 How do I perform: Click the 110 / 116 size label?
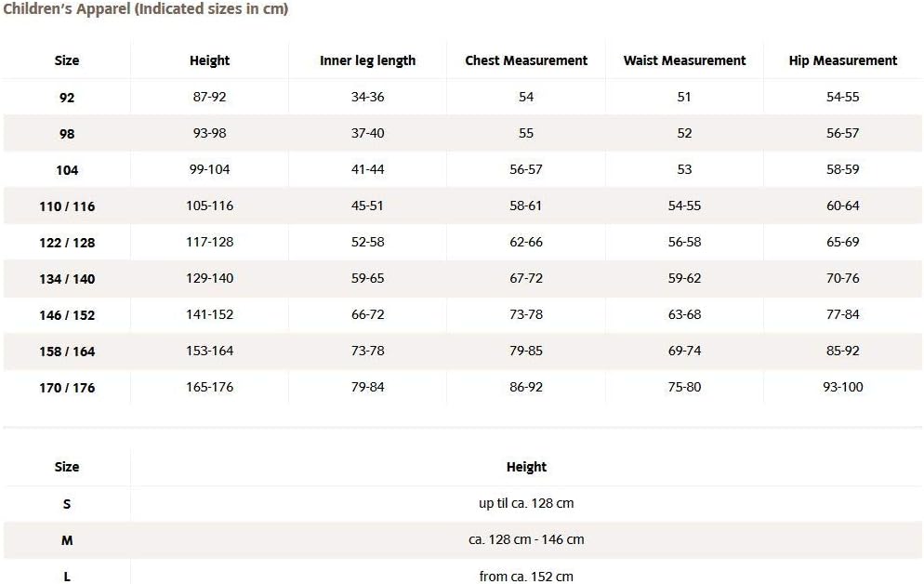point(67,206)
